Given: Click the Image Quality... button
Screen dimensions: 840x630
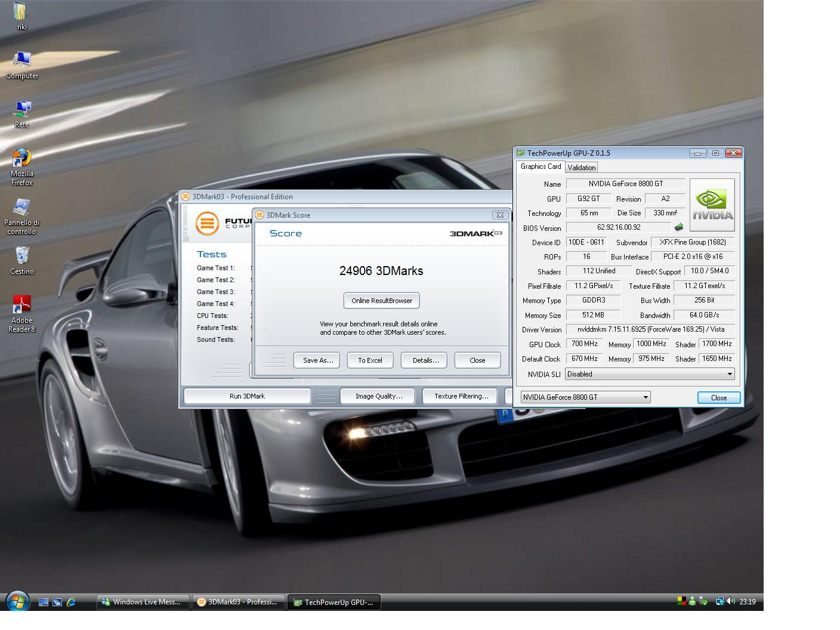Looking at the screenshot, I should pos(378,396).
